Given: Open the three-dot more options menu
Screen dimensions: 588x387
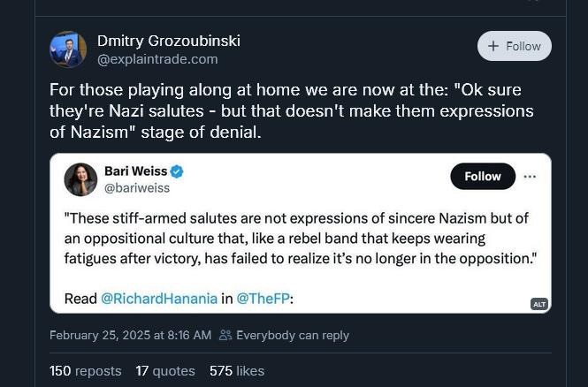Looking at the screenshot, I should (530, 176).
